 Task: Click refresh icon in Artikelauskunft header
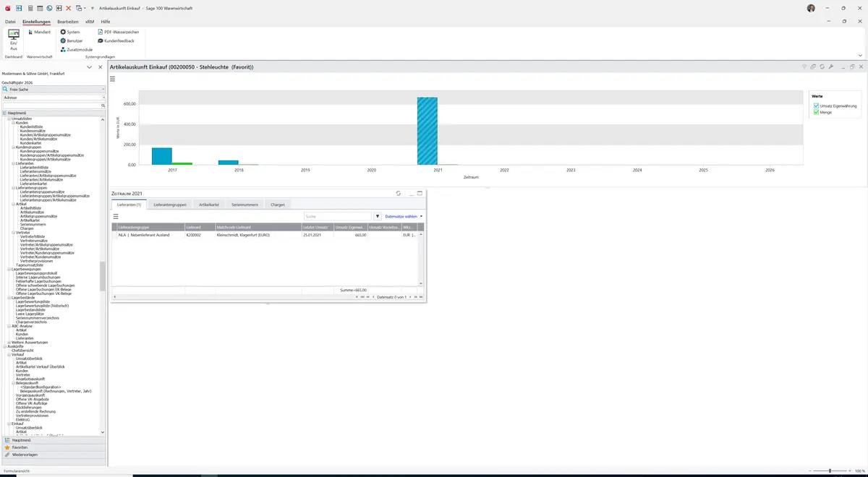[822, 66]
